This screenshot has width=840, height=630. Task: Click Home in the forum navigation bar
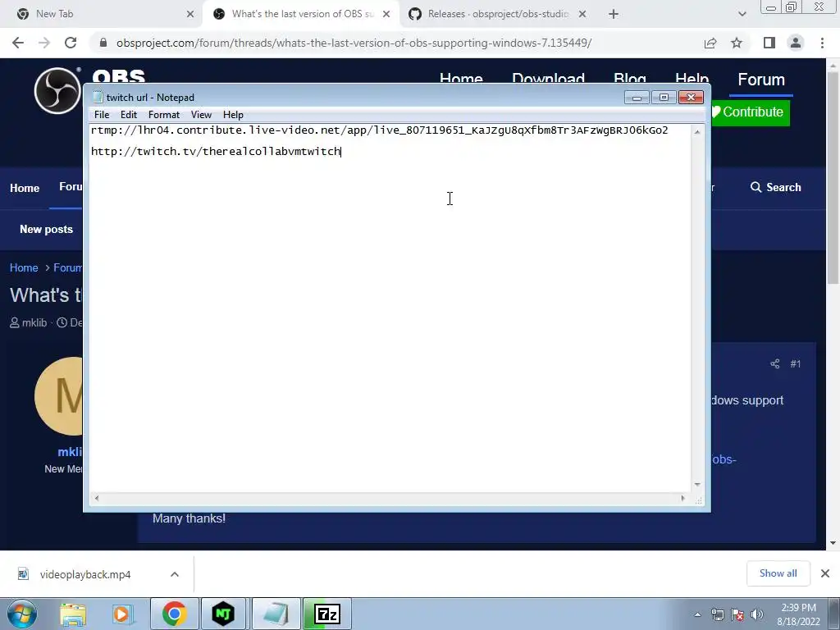(25, 188)
